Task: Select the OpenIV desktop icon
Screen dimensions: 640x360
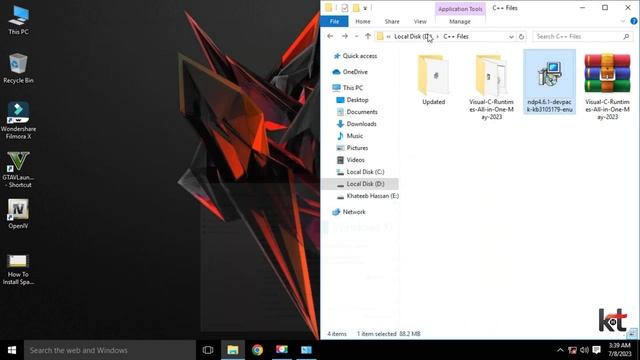Action: pyautogui.click(x=18, y=214)
